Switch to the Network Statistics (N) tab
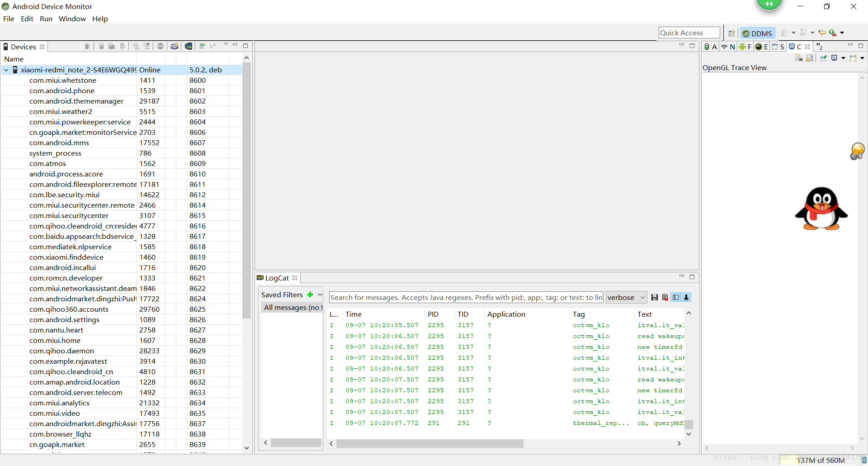Screen dimensions: 868x466 (728, 47)
